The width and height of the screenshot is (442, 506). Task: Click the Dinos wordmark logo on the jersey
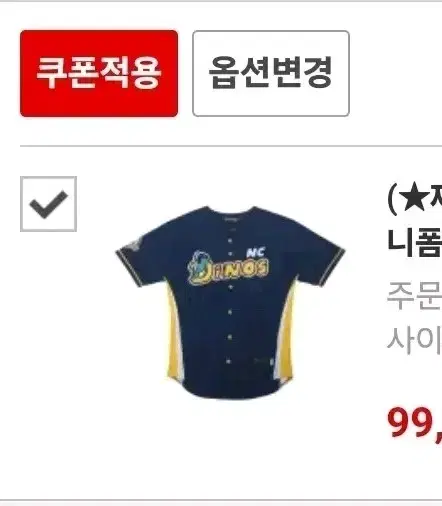228,270
